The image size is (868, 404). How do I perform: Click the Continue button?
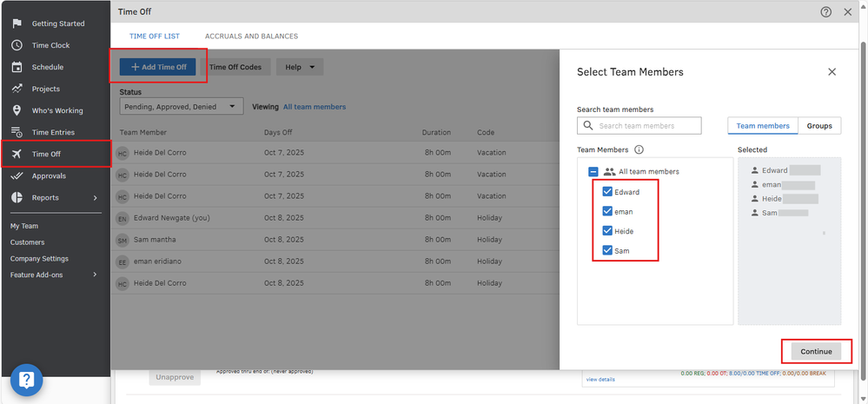click(816, 351)
